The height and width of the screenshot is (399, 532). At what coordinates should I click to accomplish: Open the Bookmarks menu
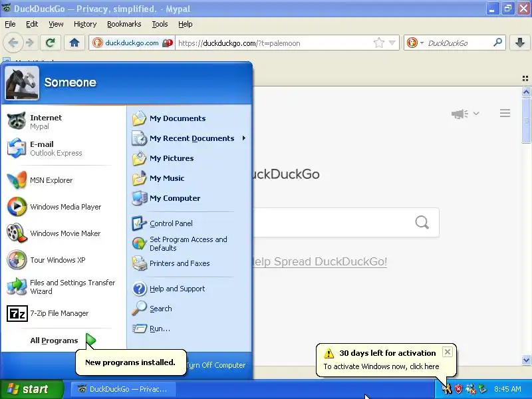tap(124, 24)
